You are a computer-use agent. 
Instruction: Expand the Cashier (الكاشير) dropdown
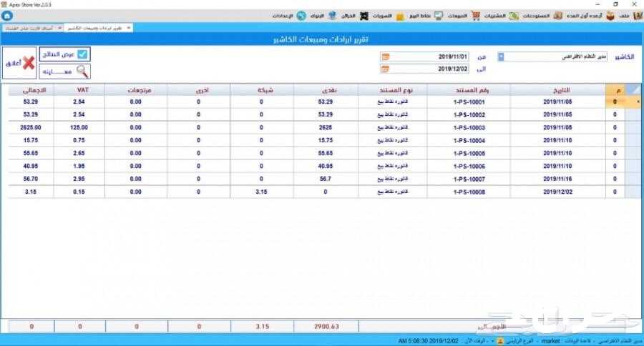pos(500,56)
